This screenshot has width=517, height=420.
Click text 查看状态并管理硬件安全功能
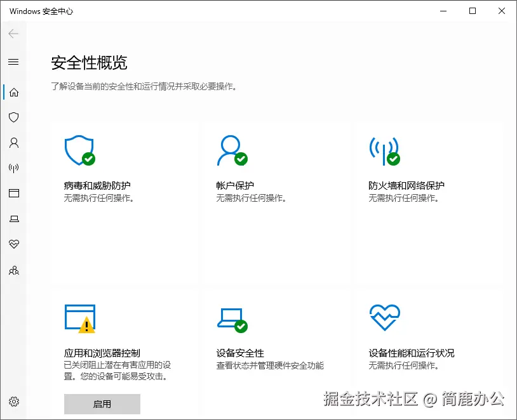coord(270,365)
